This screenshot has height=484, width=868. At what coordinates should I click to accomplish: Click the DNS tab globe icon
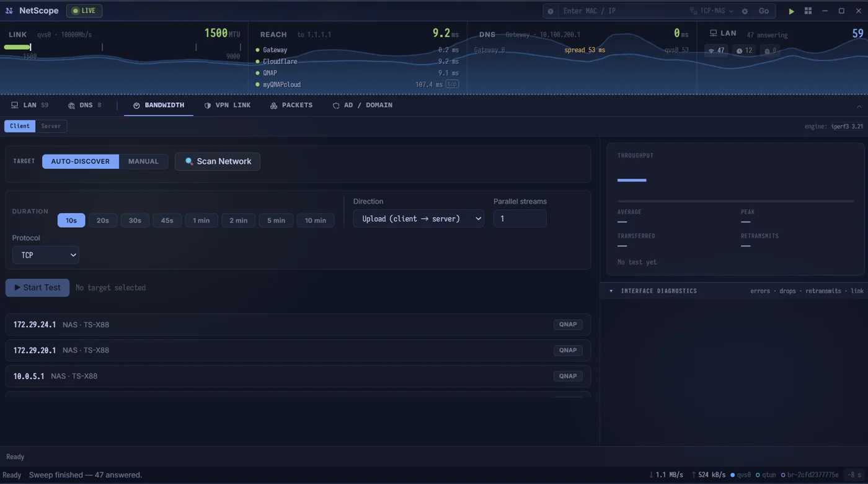71,105
